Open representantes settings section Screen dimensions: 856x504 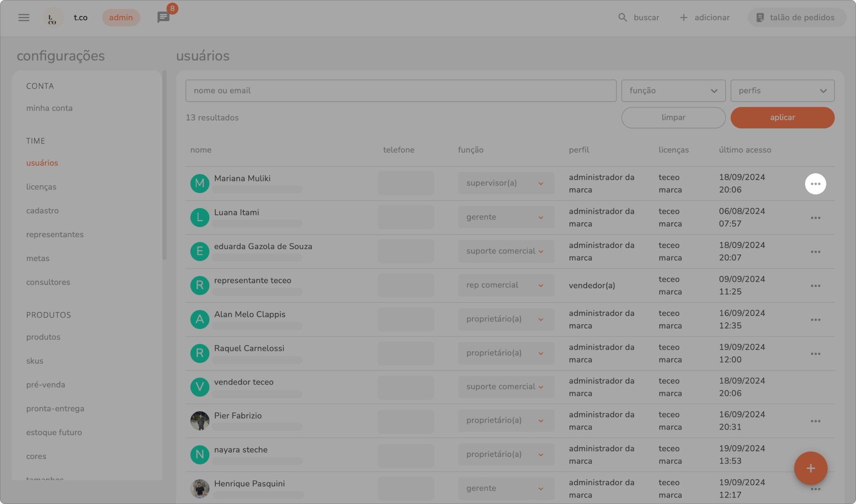pos(55,235)
